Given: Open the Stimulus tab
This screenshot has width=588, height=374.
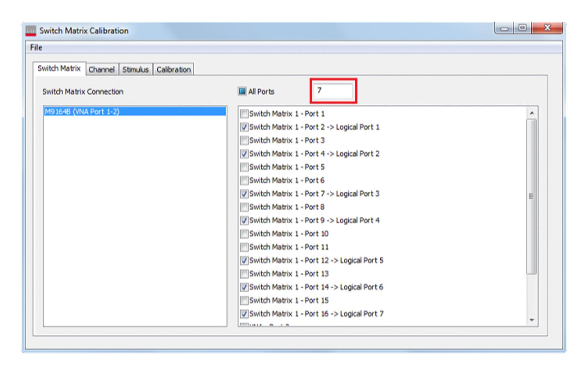Looking at the screenshot, I should point(136,69).
